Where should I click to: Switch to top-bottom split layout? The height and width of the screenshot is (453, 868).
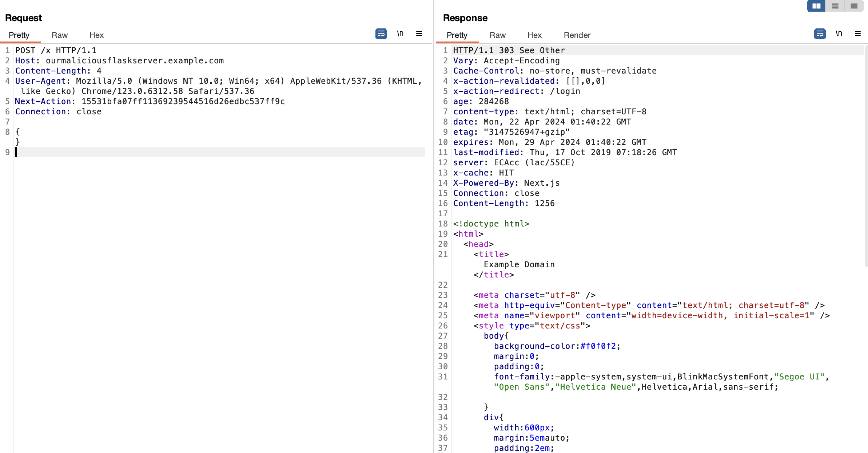[x=835, y=6]
